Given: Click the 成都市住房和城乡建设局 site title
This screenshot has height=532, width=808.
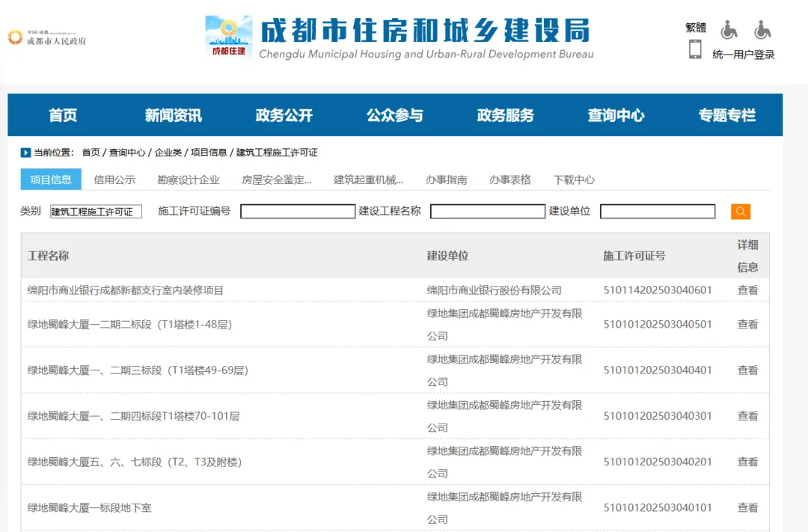Looking at the screenshot, I should (426, 31).
